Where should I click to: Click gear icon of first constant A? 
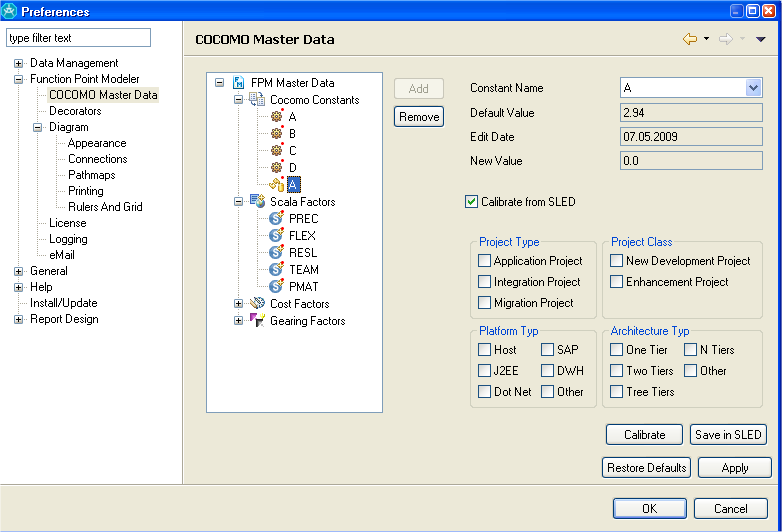tap(277, 116)
